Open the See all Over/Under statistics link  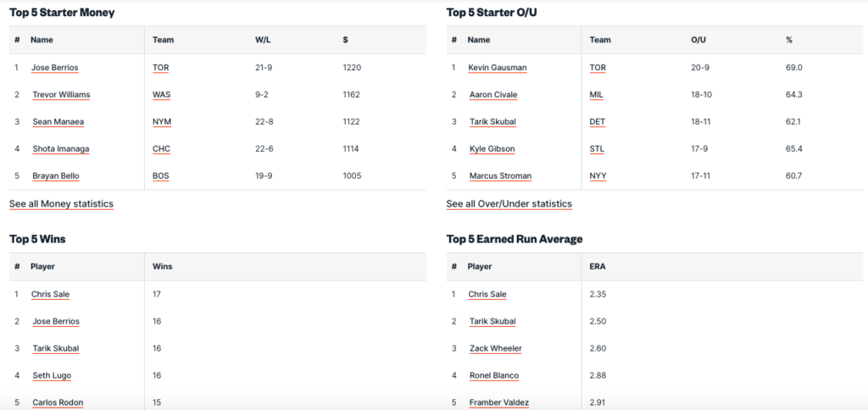[509, 204]
